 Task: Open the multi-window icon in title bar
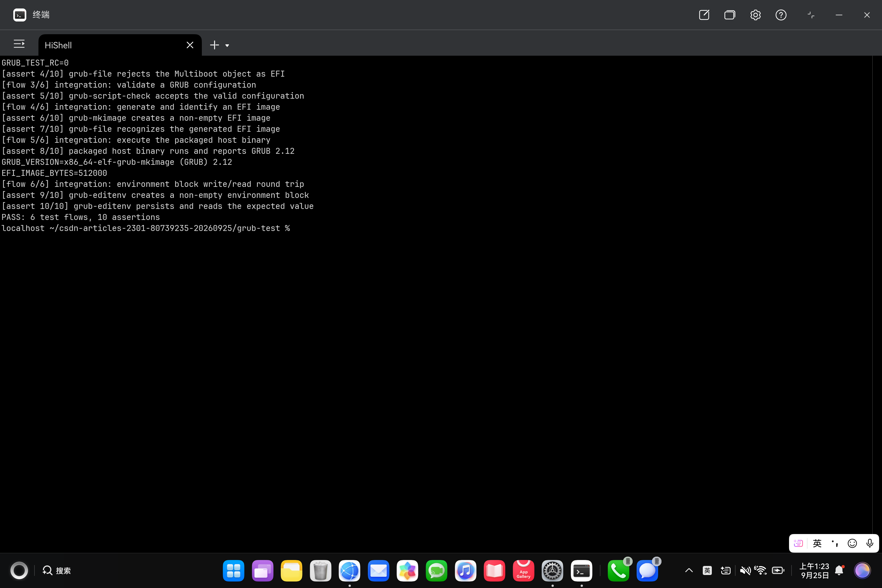(730, 15)
